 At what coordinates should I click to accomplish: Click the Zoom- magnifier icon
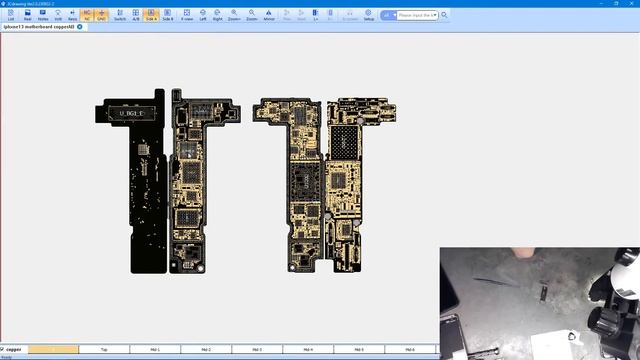click(x=252, y=15)
